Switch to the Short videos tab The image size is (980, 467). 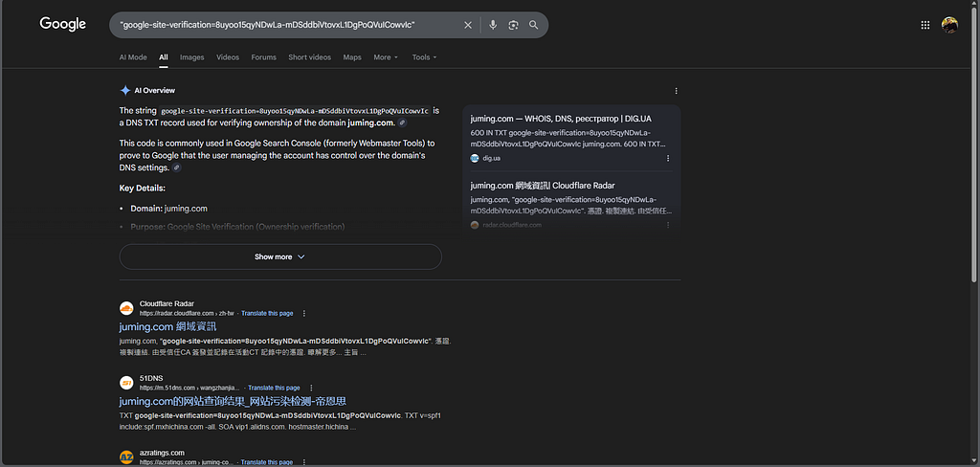(x=309, y=56)
